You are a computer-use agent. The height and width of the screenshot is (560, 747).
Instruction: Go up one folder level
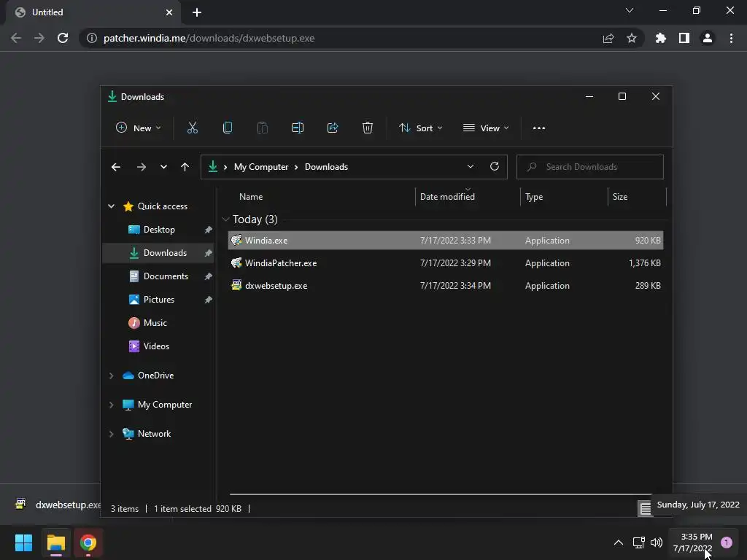click(185, 167)
